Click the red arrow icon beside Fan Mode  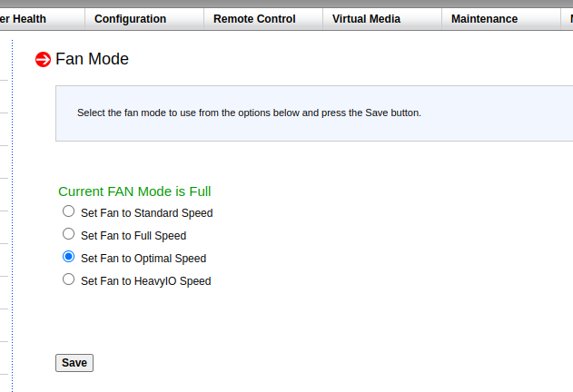43,59
